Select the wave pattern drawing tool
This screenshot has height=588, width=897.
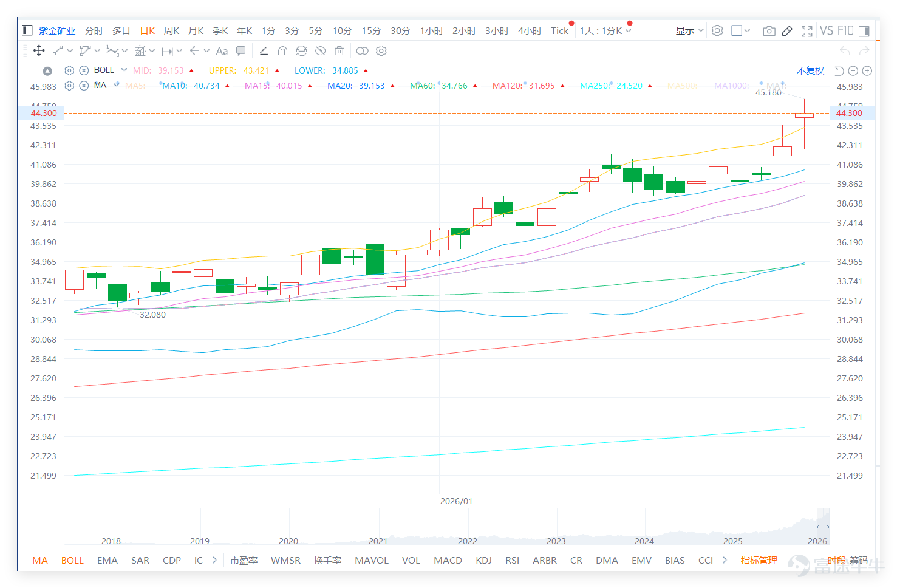pyautogui.click(x=112, y=51)
